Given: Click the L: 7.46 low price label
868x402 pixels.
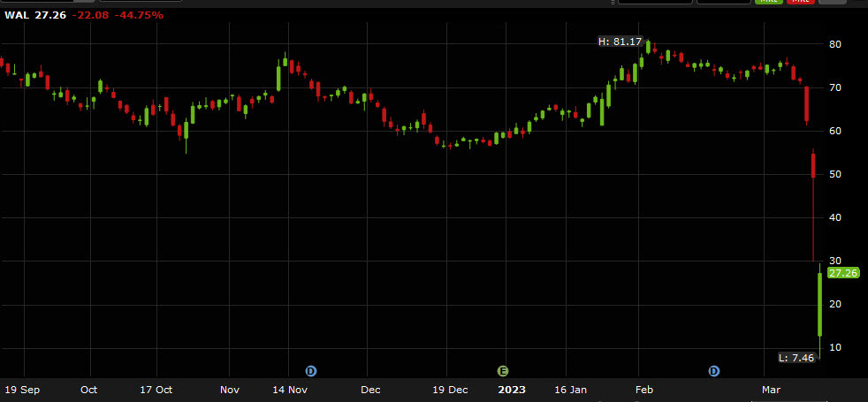Looking at the screenshot, I should point(795,358).
